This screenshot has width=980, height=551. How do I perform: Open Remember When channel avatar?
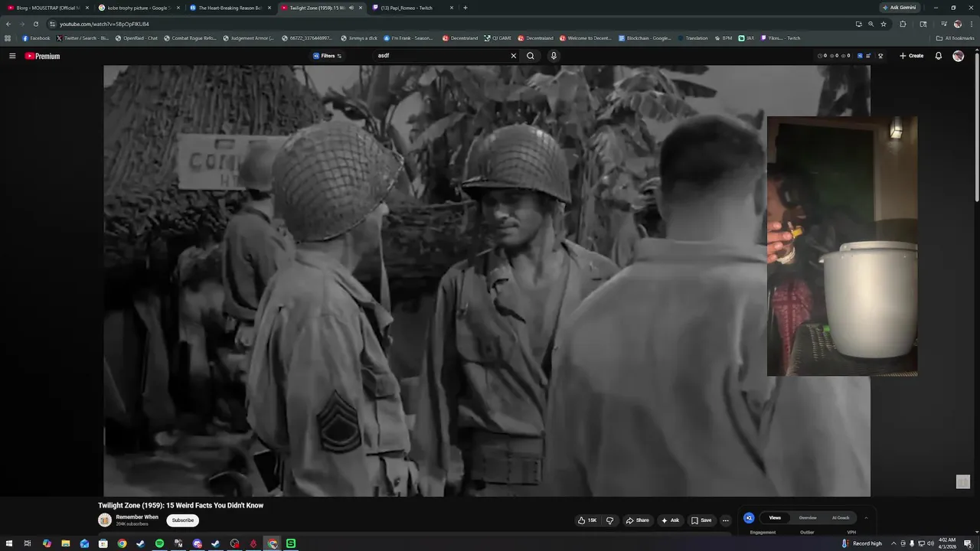[105, 520]
